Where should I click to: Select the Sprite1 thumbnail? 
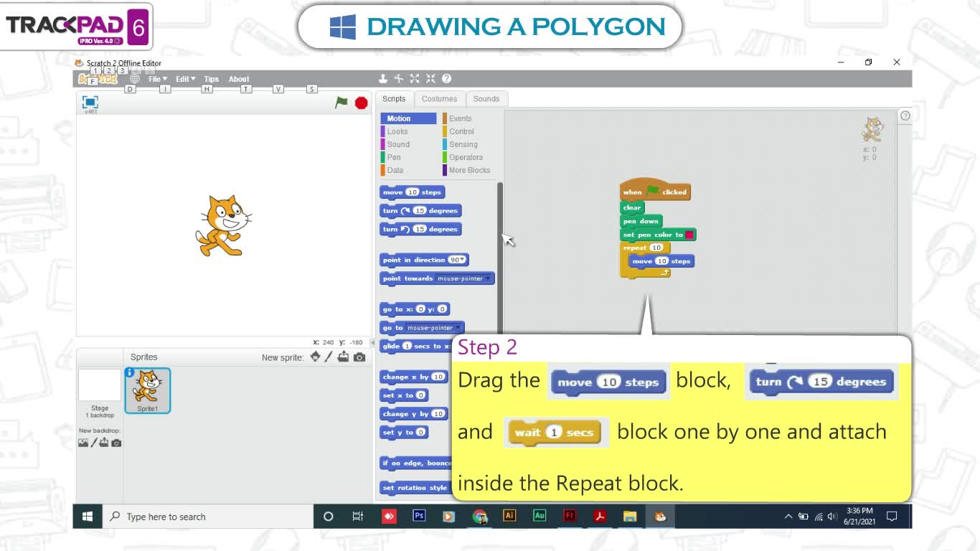tap(148, 391)
